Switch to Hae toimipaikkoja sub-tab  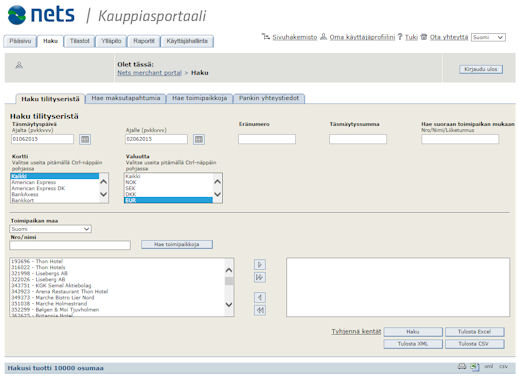click(x=199, y=98)
